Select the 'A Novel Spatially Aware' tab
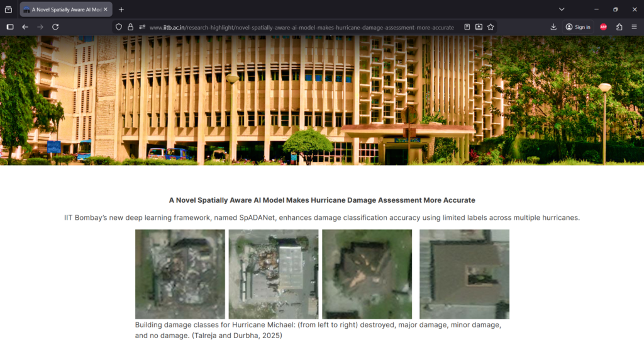 click(x=62, y=9)
